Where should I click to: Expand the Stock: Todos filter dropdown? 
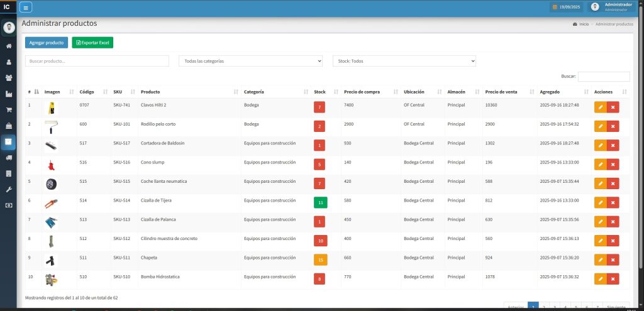pyautogui.click(x=404, y=61)
